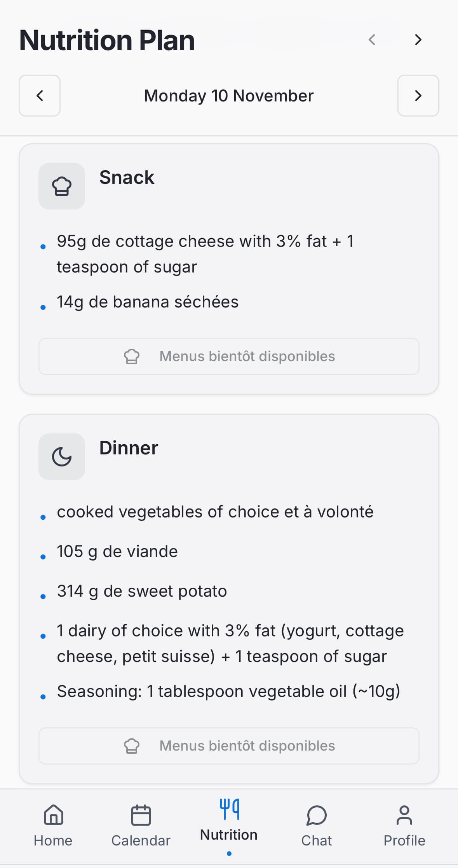Click the Nutrition Plan page title

click(107, 40)
